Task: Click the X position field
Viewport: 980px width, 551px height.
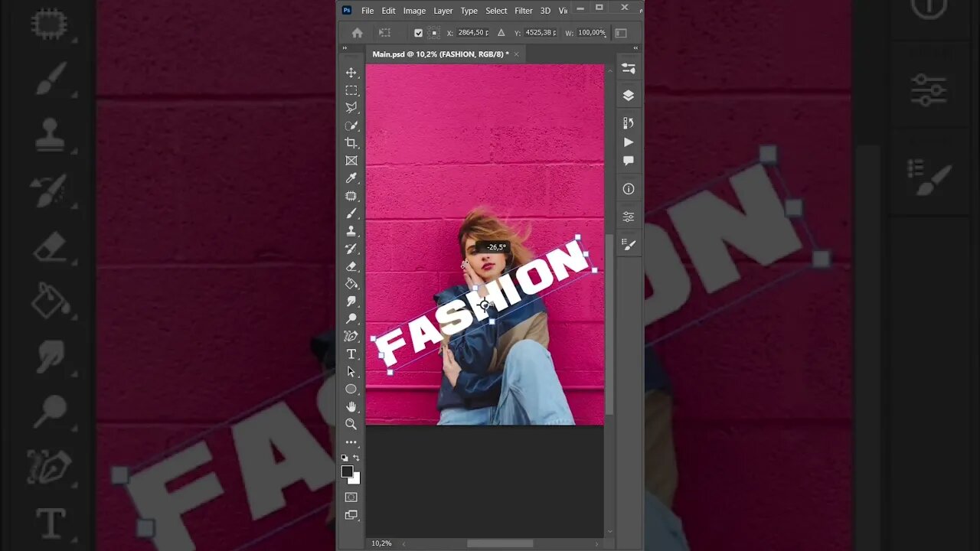Action: 474,33
